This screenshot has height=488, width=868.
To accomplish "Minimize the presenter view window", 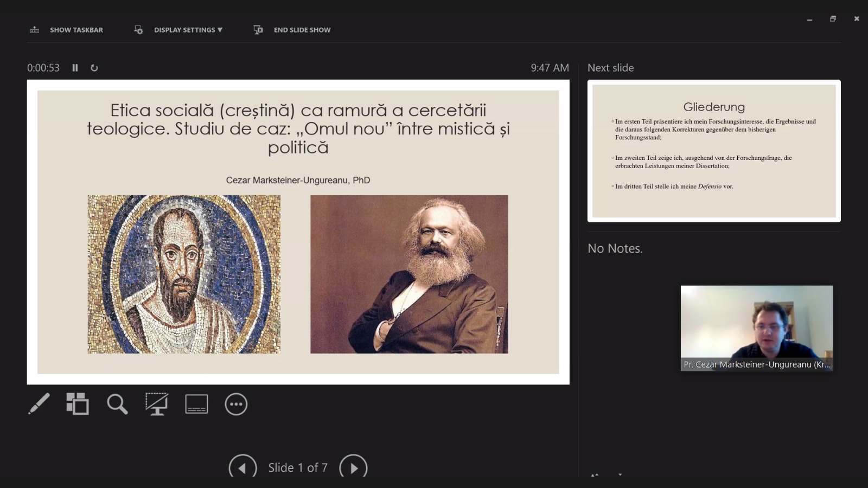I will tap(809, 19).
